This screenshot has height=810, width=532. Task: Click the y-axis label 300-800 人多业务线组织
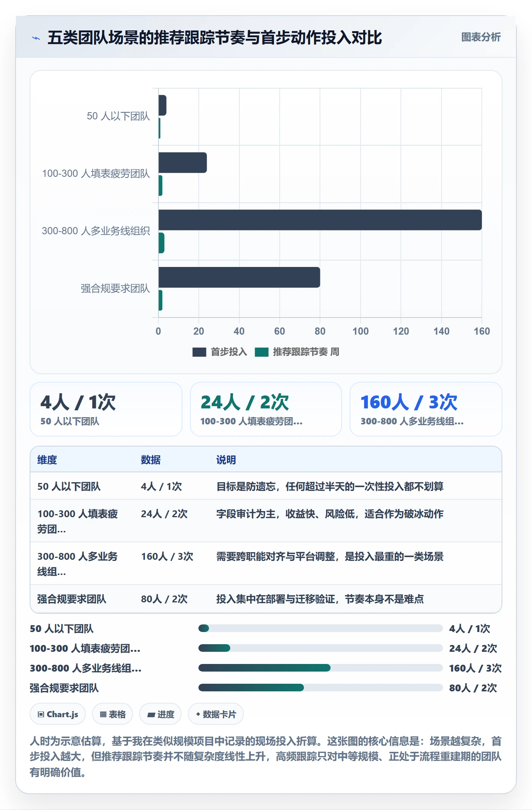pyautogui.click(x=96, y=231)
